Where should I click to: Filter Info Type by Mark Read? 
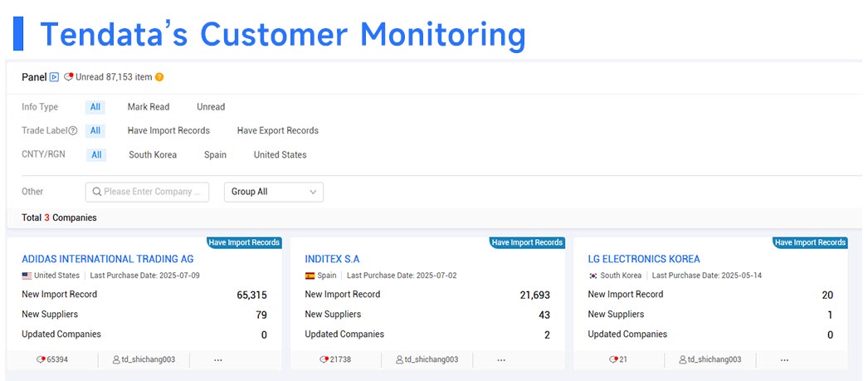click(149, 107)
